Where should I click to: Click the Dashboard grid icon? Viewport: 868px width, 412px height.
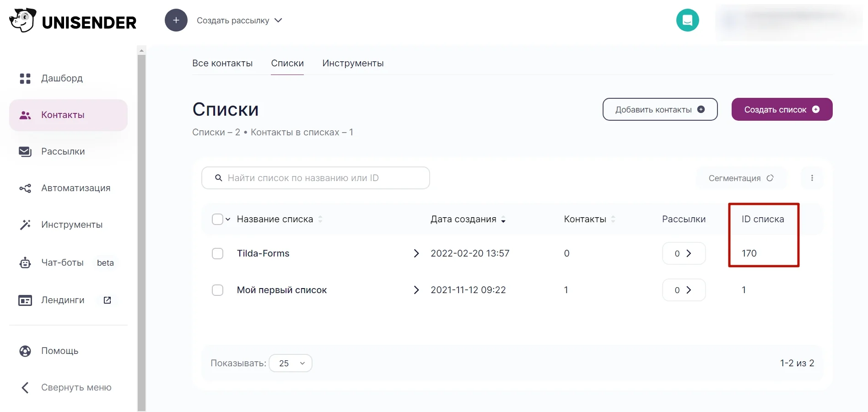pos(25,79)
